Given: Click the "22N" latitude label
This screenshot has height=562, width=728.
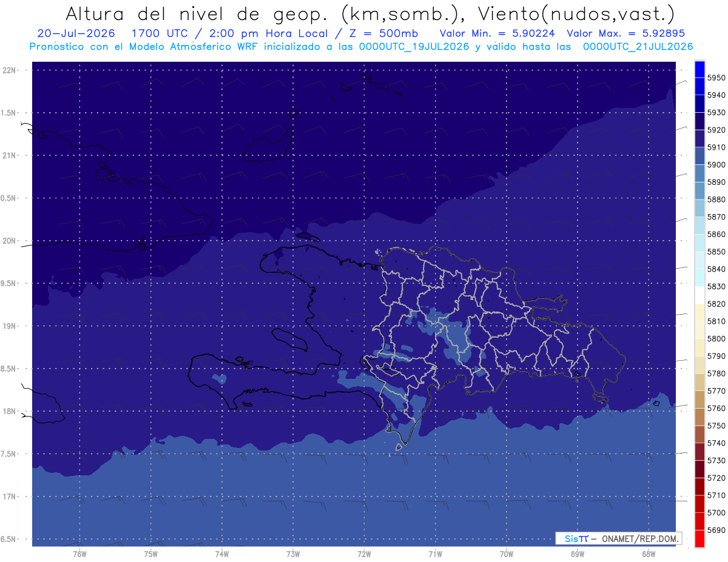Looking at the screenshot, I should [10, 70].
